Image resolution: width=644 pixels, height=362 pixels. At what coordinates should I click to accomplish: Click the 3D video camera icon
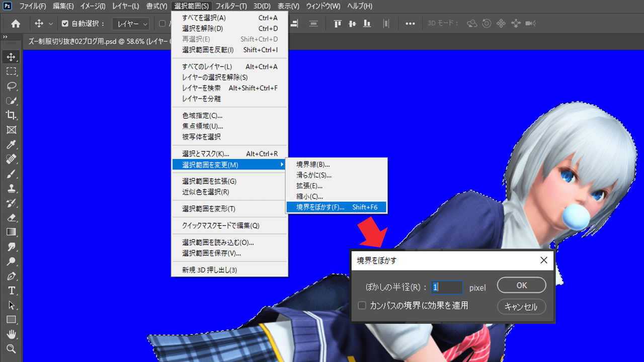530,24
